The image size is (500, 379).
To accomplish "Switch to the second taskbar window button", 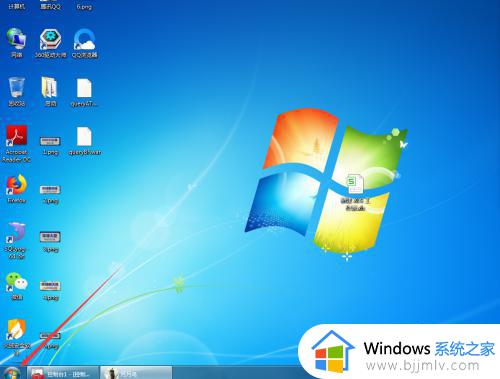I will pos(136,373).
